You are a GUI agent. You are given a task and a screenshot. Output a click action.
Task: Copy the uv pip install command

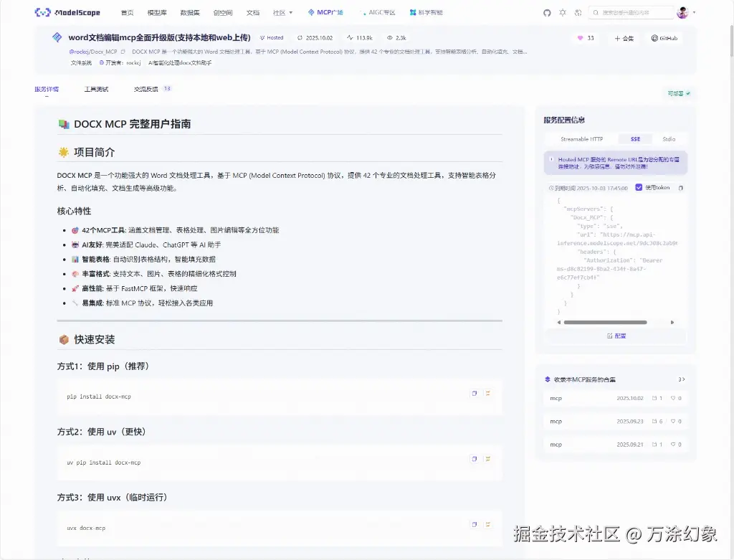[x=475, y=459]
